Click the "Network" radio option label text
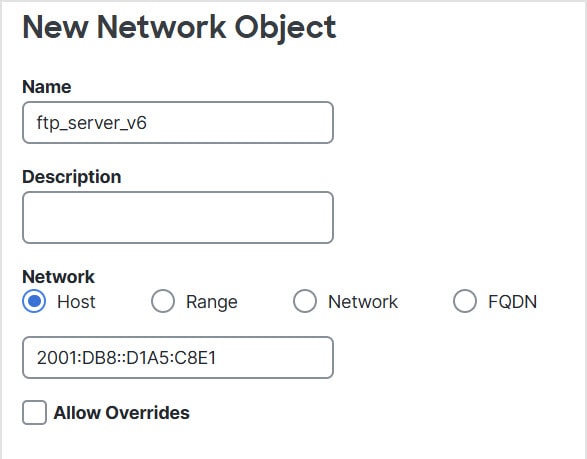Image resolution: width=587 pixels, height=459 pixels. point(363,302)
